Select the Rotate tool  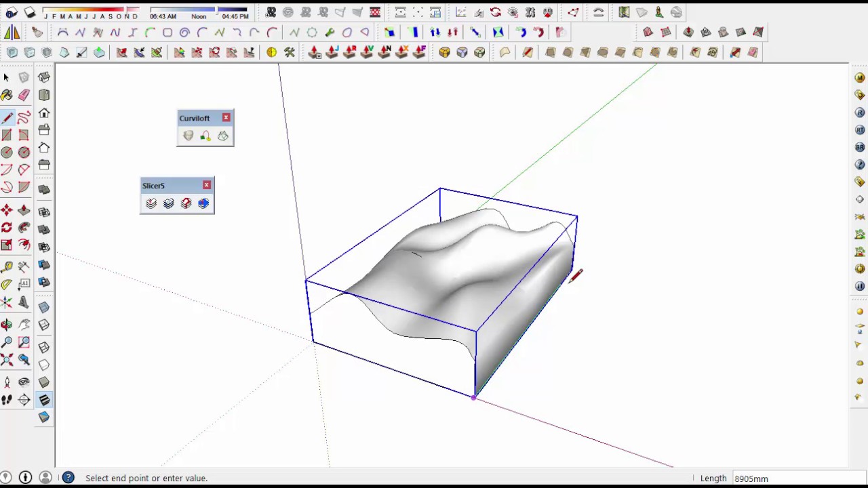(x=7, y=228)
